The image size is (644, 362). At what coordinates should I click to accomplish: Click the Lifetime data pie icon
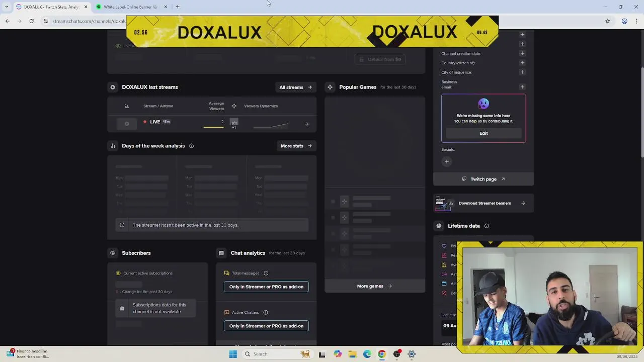click(439, 226)
